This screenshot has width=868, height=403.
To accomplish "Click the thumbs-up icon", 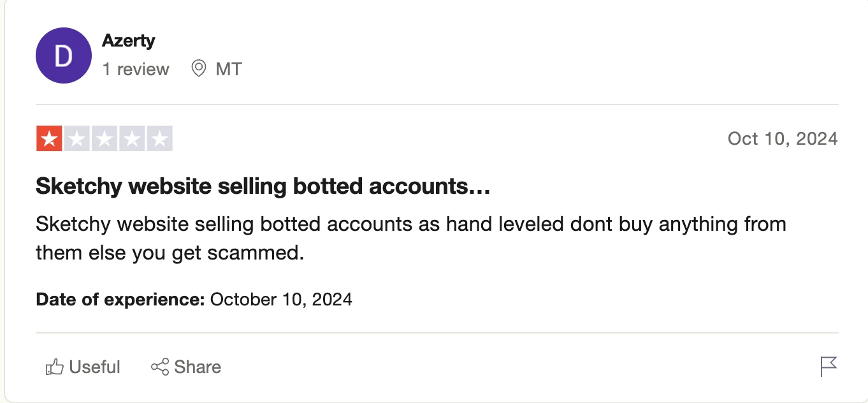I will click(55, 367).
